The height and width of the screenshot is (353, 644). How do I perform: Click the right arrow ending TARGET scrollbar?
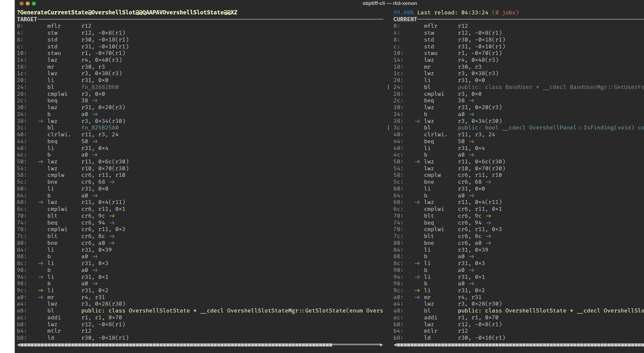pos(381,345)
